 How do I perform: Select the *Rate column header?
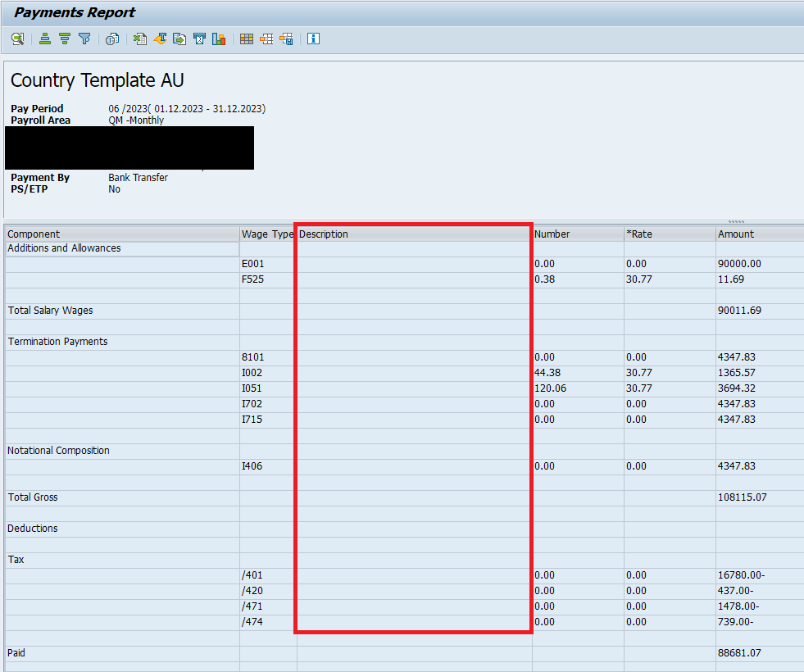click(x=670, y=234)
